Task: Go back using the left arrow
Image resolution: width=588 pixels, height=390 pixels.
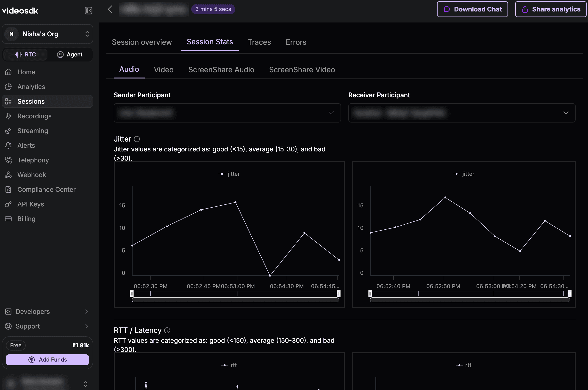Action: click(110, 9)
